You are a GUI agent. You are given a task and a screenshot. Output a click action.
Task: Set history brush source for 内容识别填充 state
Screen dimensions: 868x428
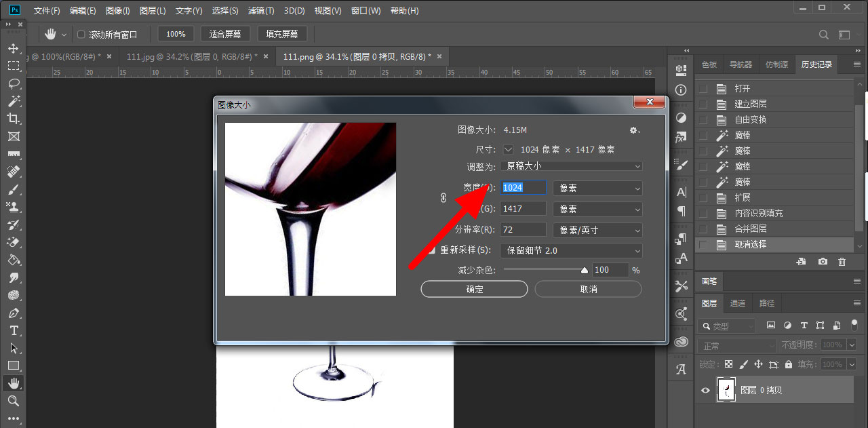point(703,213)
